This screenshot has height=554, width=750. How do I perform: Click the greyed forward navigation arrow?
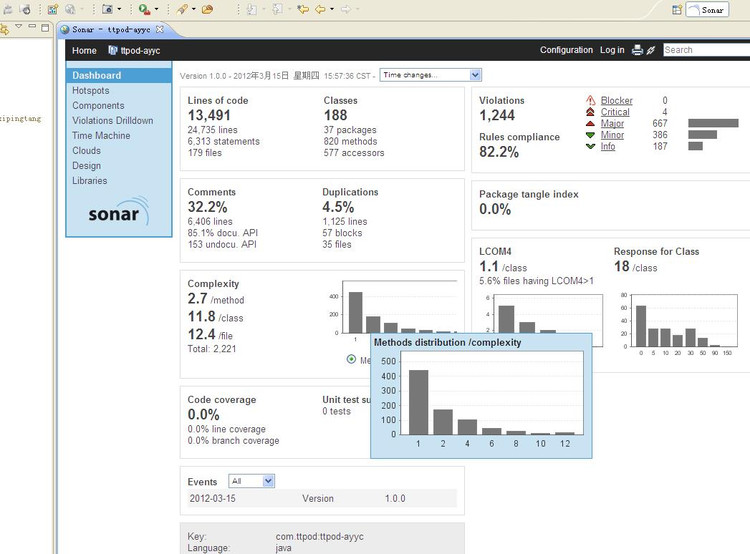click(x=346, y=9)
